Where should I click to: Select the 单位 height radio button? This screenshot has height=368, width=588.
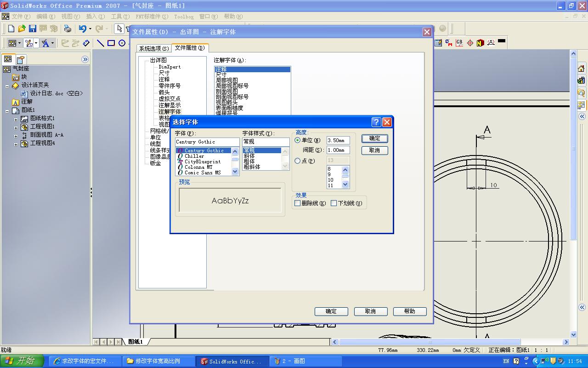click(298, 140)
